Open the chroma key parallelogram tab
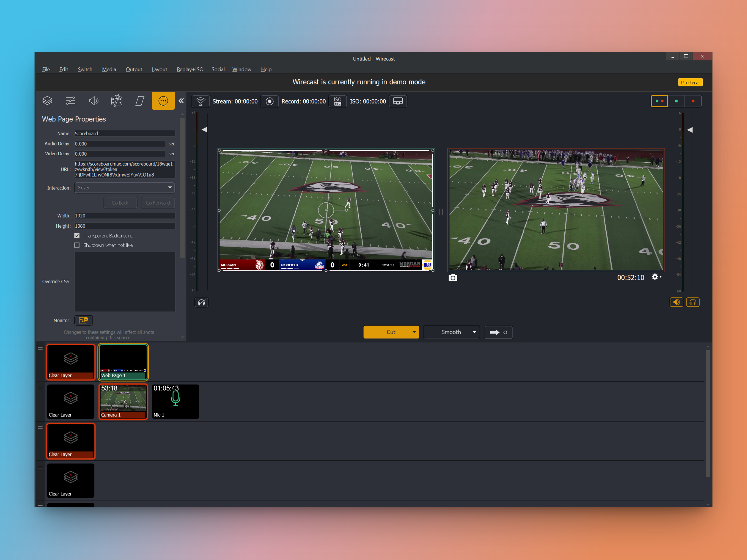This screenshot has height=560, width=747. point(140,101)
